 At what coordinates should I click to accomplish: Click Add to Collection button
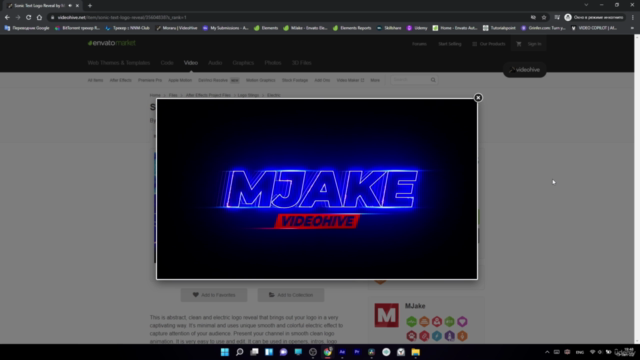tap(291, 295)
